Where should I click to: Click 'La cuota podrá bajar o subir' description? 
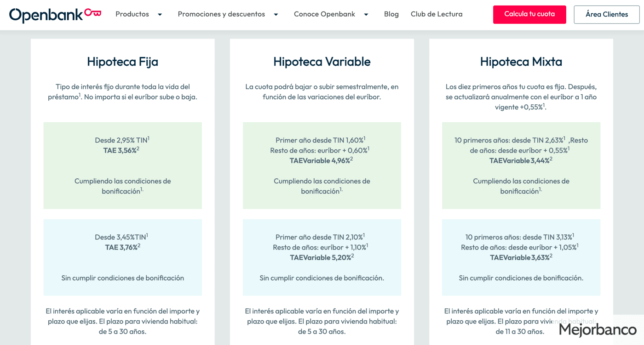322,92
